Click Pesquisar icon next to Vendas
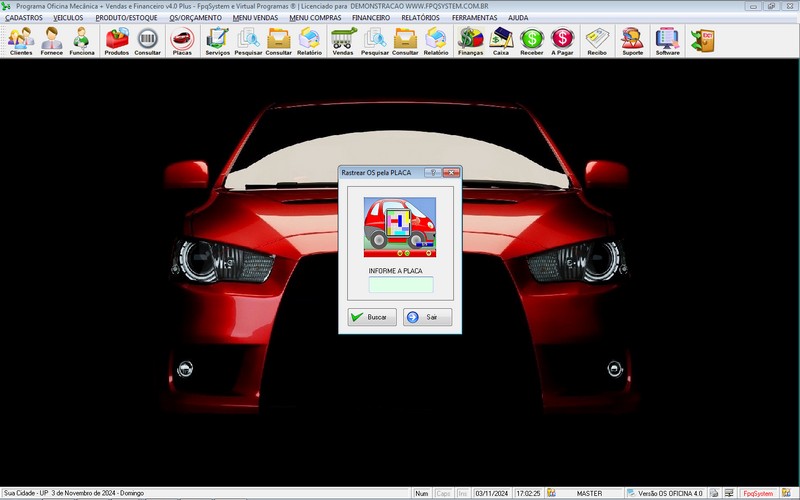The height and width of the screenshot is (500, 800). point(375,41)
